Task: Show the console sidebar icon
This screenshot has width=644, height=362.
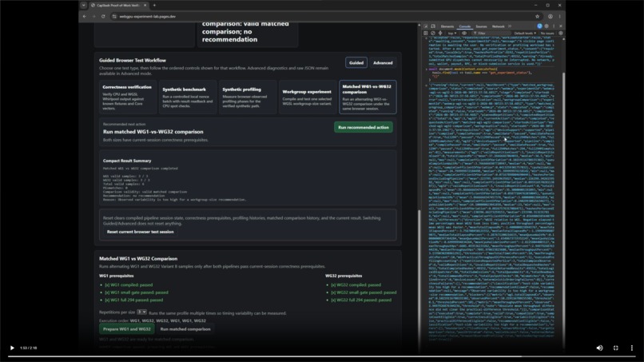Action: coord(426,34)
